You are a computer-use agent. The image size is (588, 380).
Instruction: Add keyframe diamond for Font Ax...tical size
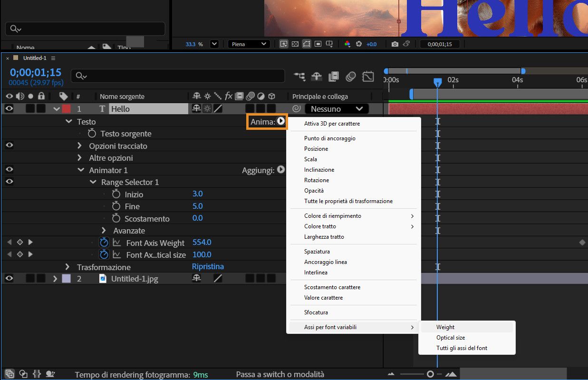[x=19, y=254]
